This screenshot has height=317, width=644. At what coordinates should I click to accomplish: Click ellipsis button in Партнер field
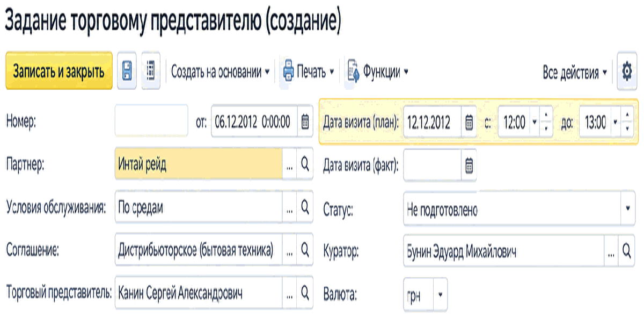tap(290, 164)
